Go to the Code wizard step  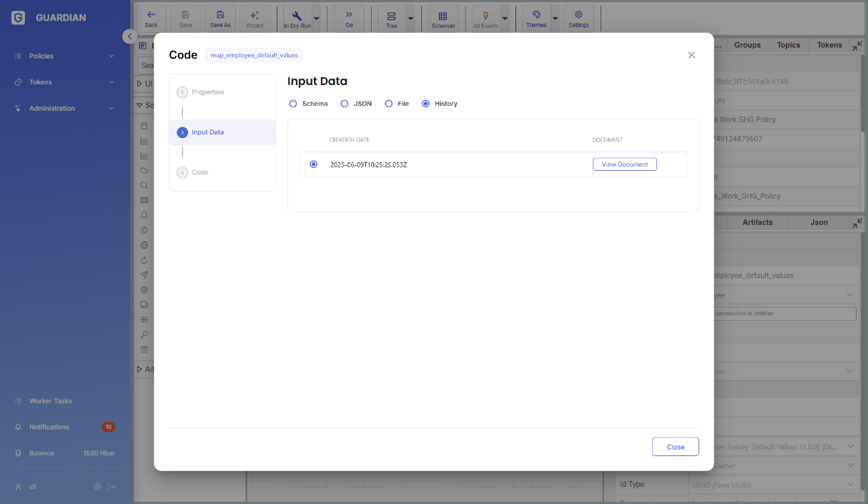coord(199,172)
